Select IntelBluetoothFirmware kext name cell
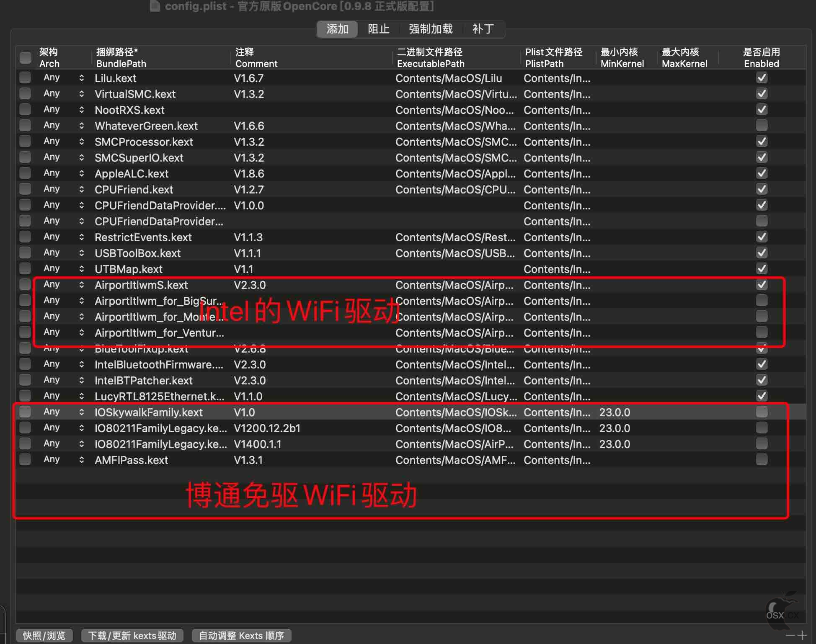Image resolution: width=816 pixels, height=644 pixels. pyautogui.click(x=159, y=364)
